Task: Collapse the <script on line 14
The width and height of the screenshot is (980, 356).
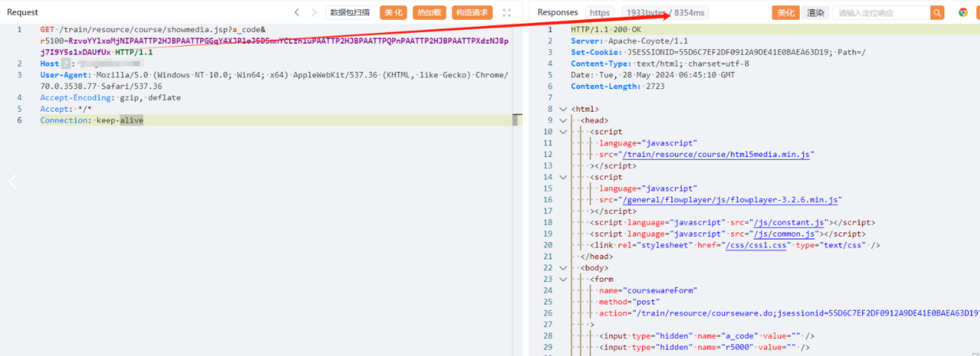Action: click(x=564, y=177)
